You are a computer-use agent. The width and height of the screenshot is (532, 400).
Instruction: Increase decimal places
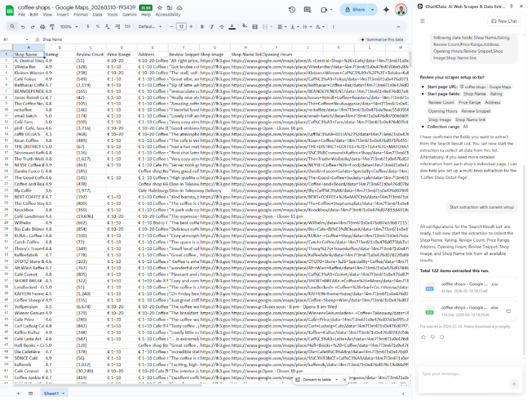(x=118, y=27)
